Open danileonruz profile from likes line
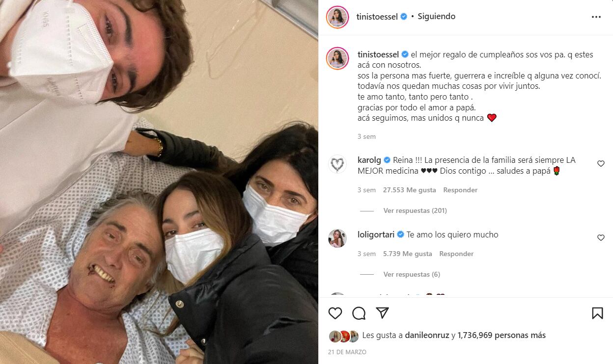The width and height of the screenshot is (613, 364). pos(427,336)
